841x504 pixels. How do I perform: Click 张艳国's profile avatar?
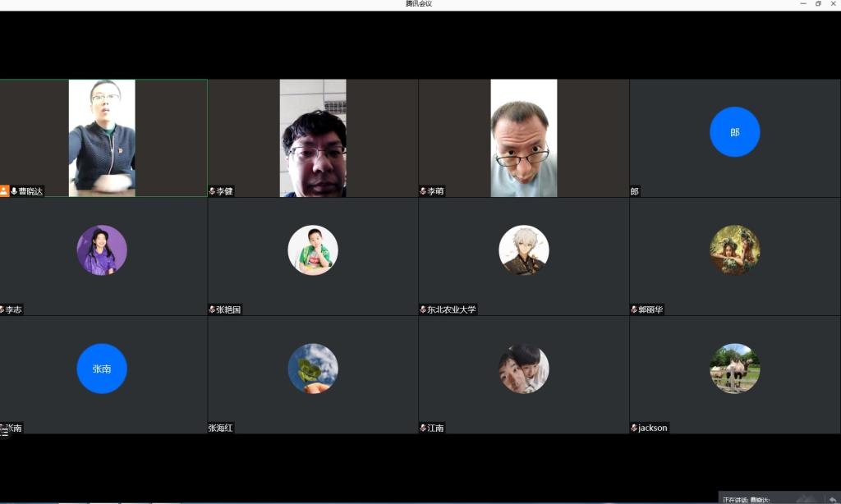coord(313,250)
